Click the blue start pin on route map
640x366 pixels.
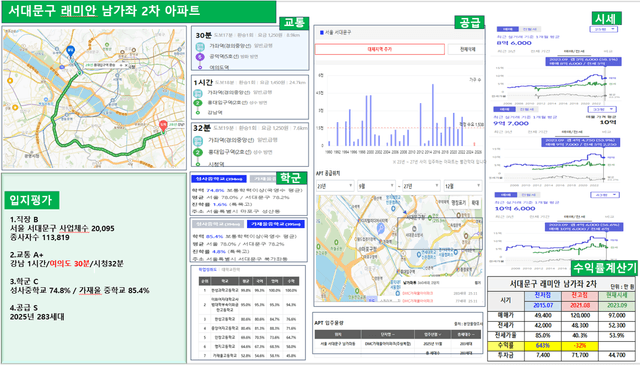[71, 51]
